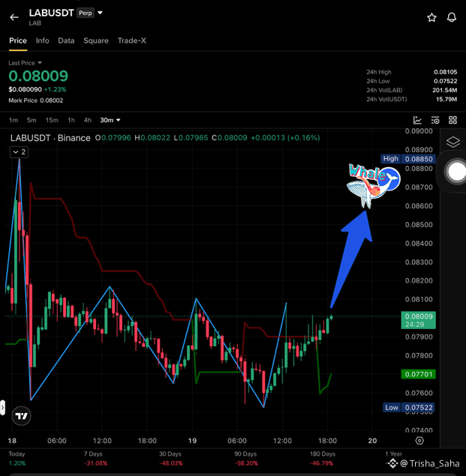Click the current price tag 0.08009
Viewport: 466px width, 476px height.
click(x=418, y=320)
